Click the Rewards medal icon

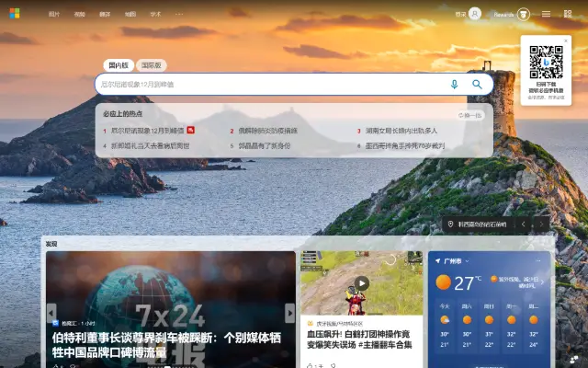coord(524,15)
